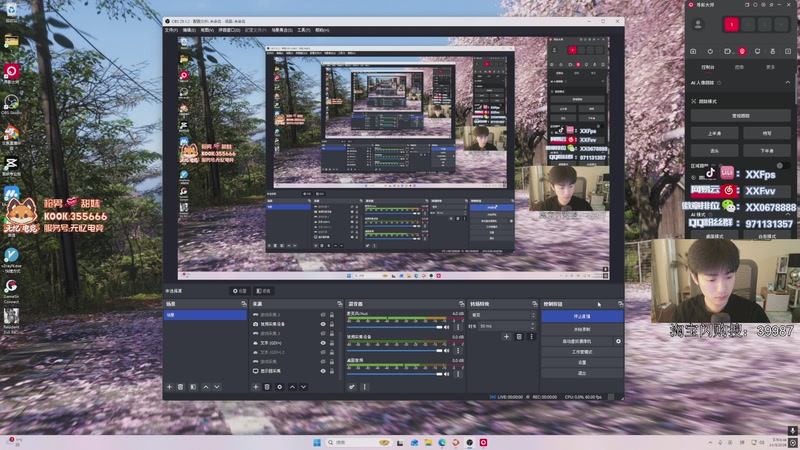
Task: Open OBS settings from Controls panel
Action: click(582, 363)
